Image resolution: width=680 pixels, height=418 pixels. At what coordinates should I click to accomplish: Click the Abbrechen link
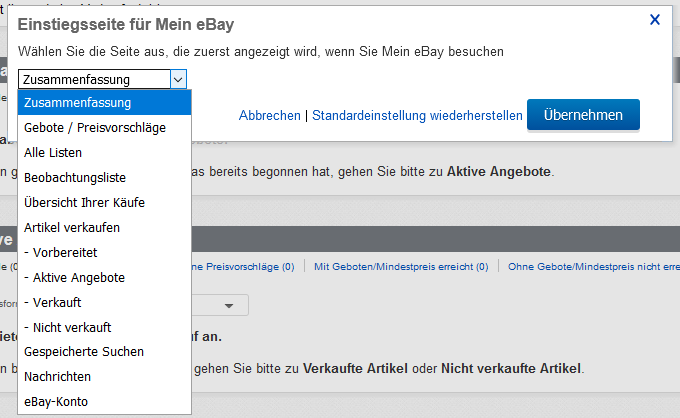point(269,116)
